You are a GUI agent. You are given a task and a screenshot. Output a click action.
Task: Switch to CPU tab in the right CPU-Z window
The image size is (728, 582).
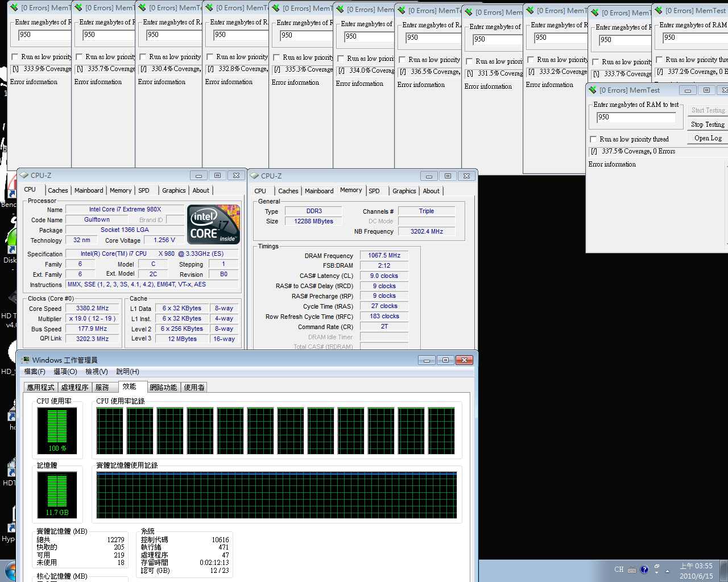(x=260, y=191)
